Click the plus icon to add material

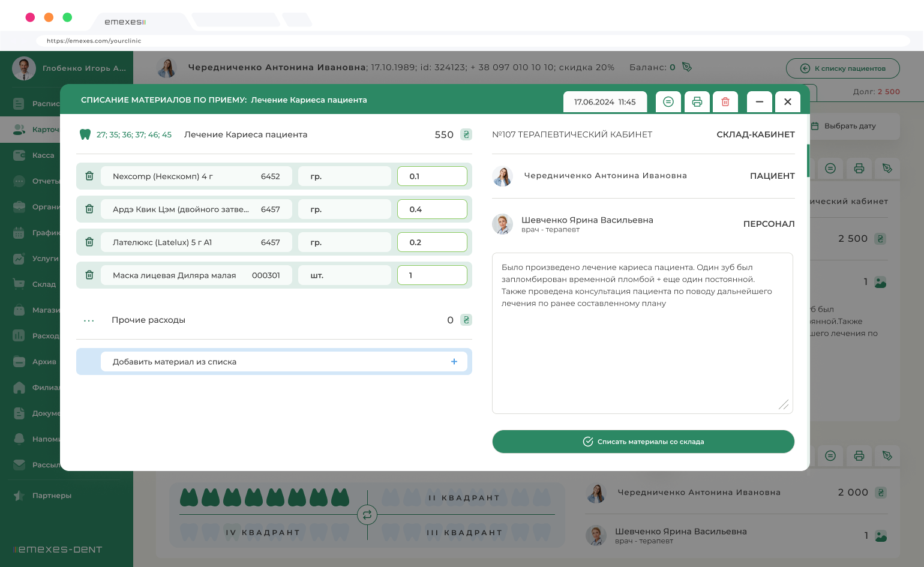click(454, 362)
